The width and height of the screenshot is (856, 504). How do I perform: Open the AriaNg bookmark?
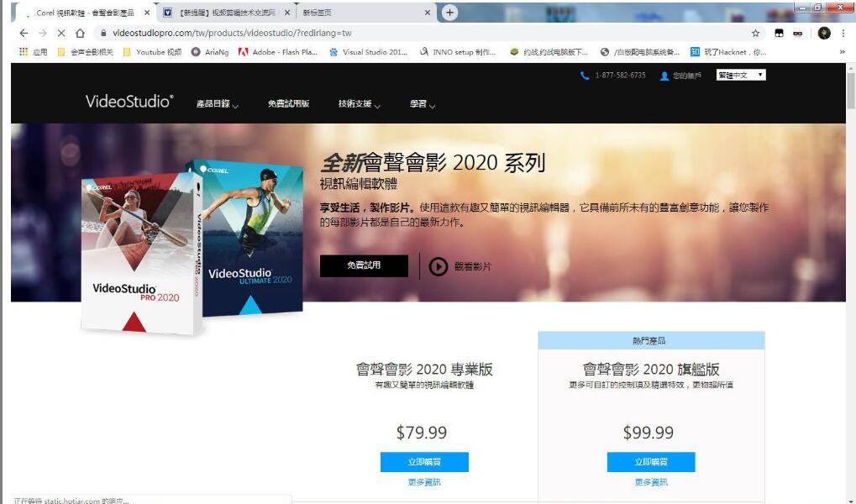click(210, 52)
